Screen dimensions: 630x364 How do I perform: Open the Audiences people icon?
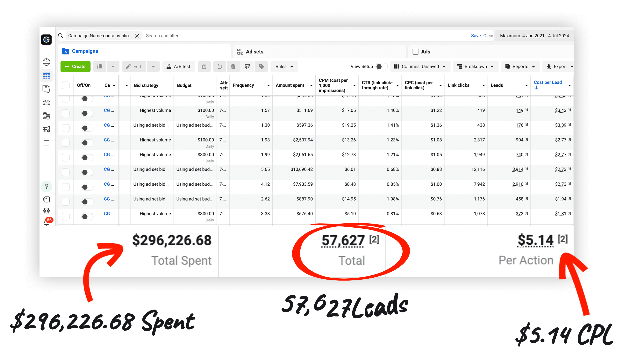[x=47, y=103]
